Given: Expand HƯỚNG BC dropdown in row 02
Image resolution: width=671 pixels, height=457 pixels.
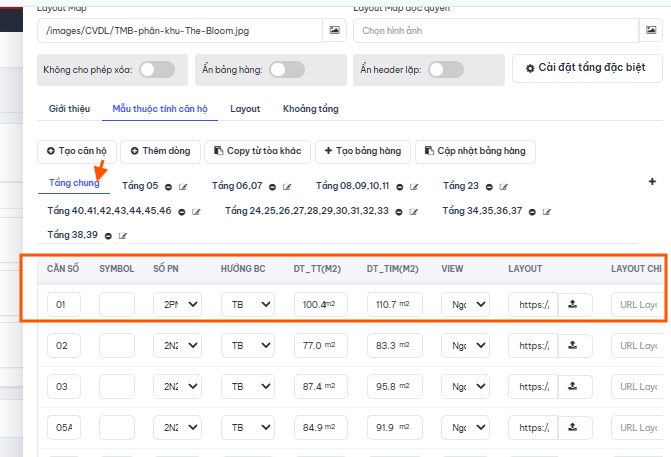Looking at the screenshot, I should click(248, 345).
